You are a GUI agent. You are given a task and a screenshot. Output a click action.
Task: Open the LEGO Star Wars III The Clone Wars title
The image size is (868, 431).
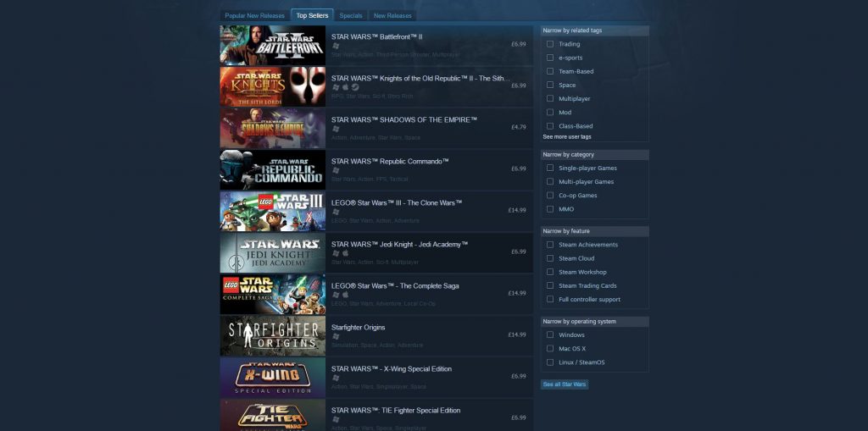tap(396, 203)
